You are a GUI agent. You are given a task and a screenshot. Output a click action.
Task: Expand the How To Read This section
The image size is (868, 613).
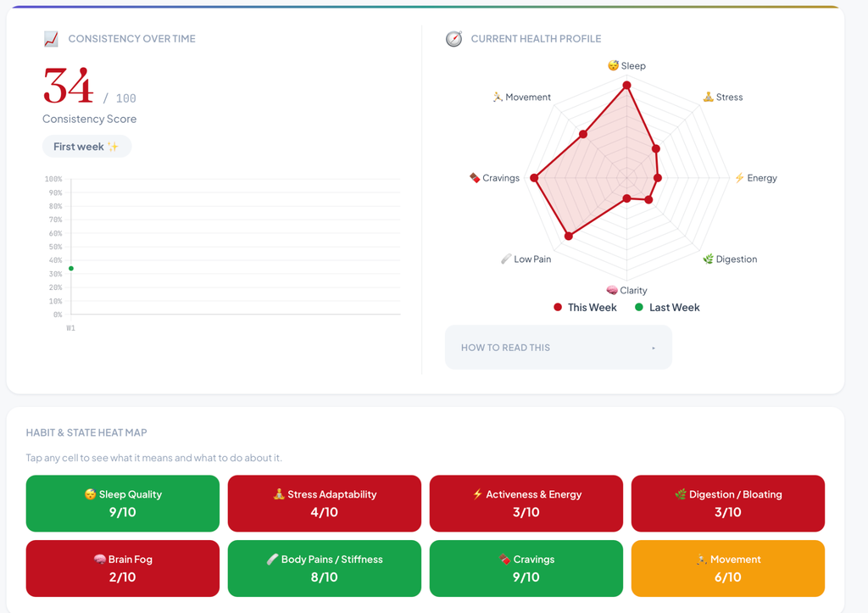pos(558,348)
